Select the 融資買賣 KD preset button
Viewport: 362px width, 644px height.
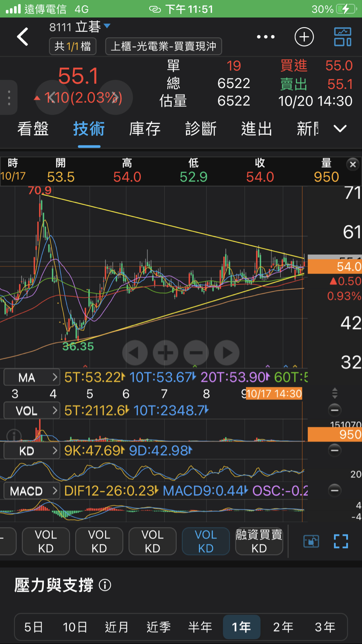click(x=259, y=541)
